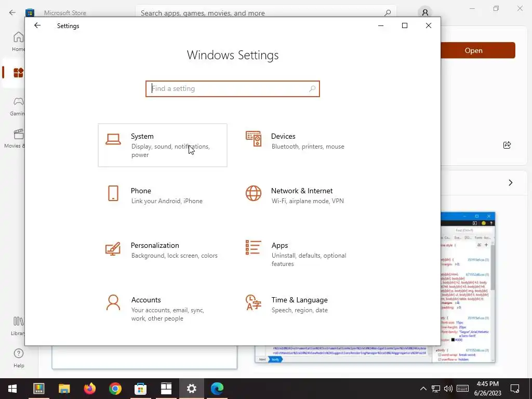532x399 pixels.
Task: Launch Microsoft Edge from the taskbar
Action: [x=217, y=389]
